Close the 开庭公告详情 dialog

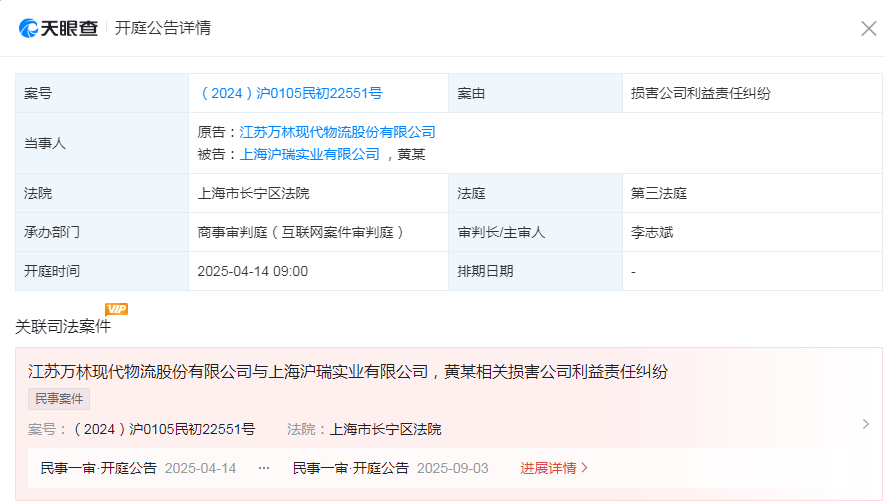tap(869, 28)
